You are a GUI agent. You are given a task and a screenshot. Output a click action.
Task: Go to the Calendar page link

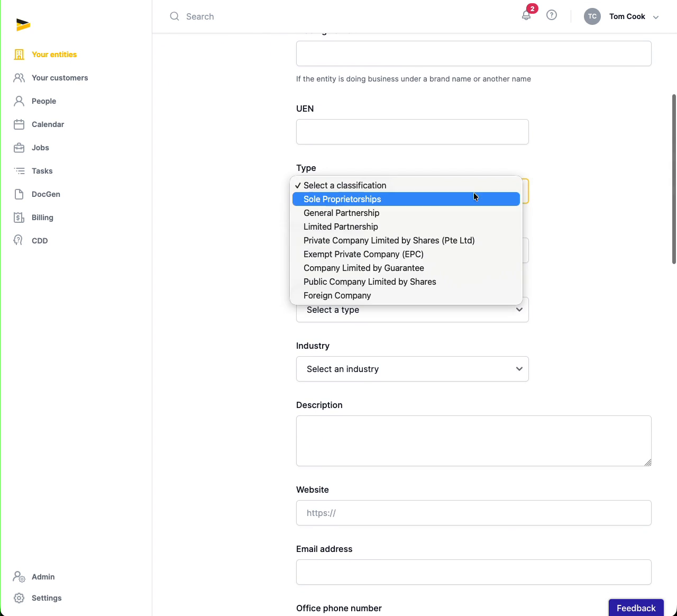(48, 124)
